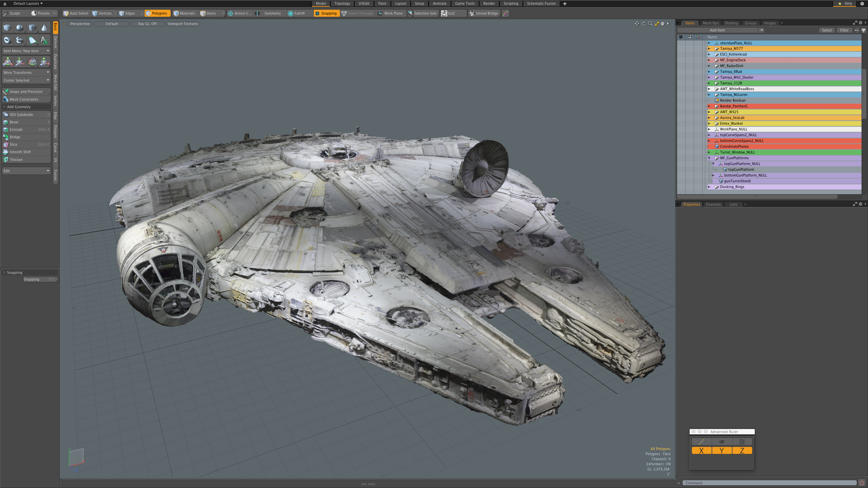Image resolution: width=868 pixels, height=488 pixels.
Task: Open the Mesh Ops tab
Action: (710, 23)
